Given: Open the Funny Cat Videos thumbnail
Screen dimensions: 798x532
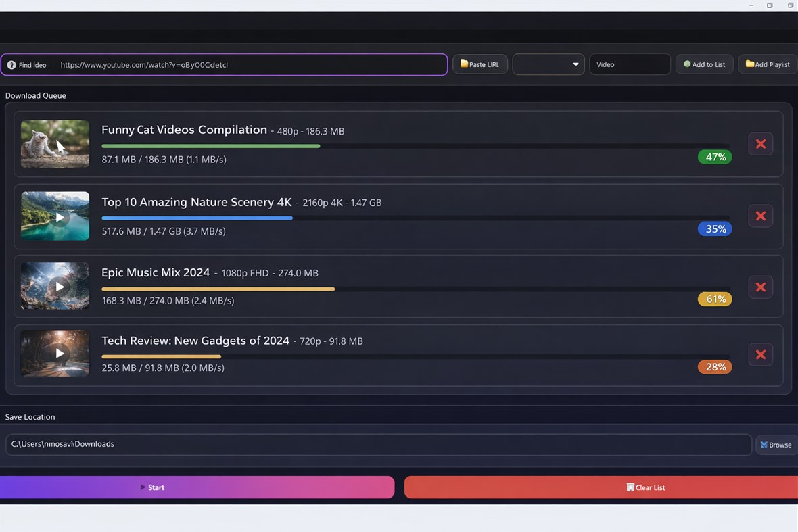Looking at the screenshot, I should coord(55,144).
